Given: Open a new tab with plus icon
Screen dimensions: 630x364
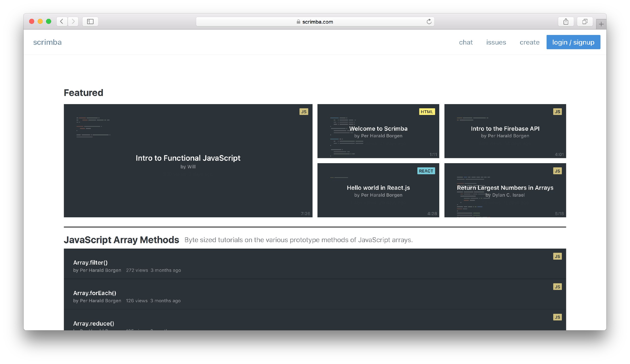Looking at the screenshot, I should click(x=601, y=24).
